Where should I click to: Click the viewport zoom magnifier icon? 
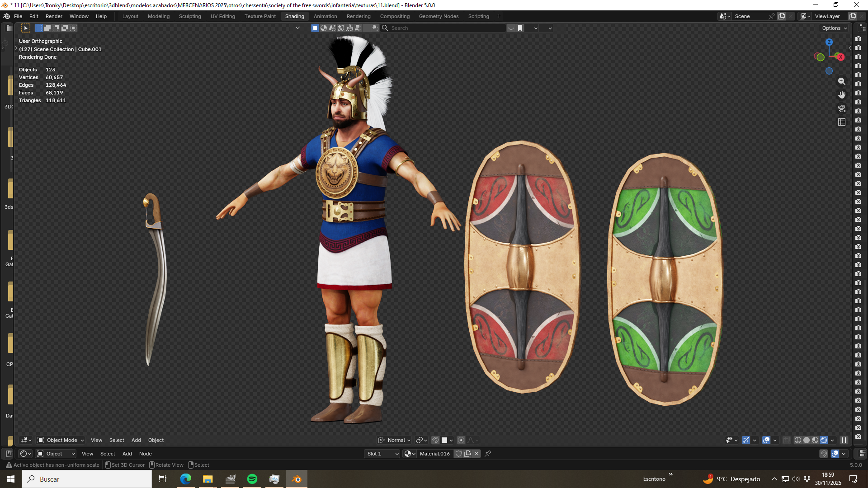coord(841,81)
